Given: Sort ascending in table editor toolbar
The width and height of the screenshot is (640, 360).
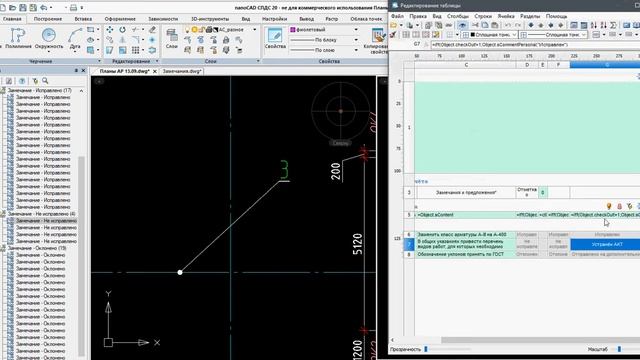Looking at the screenshot, I should coord(593,25).
